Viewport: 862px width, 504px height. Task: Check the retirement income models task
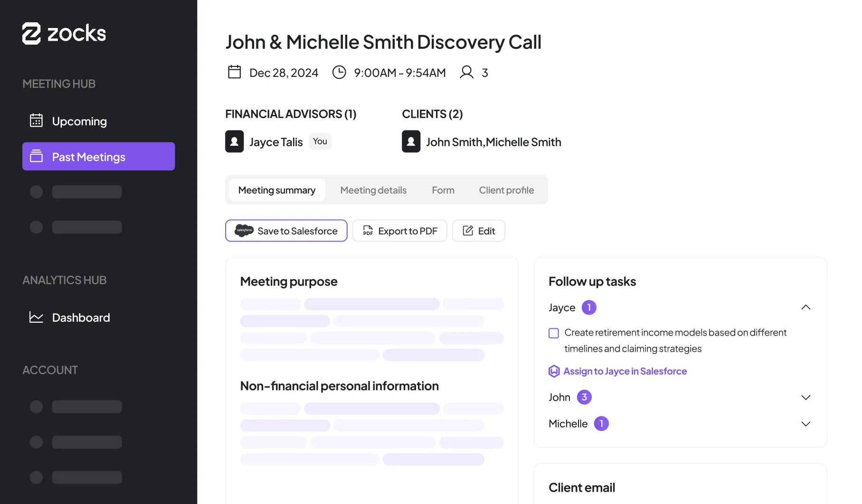554,333
